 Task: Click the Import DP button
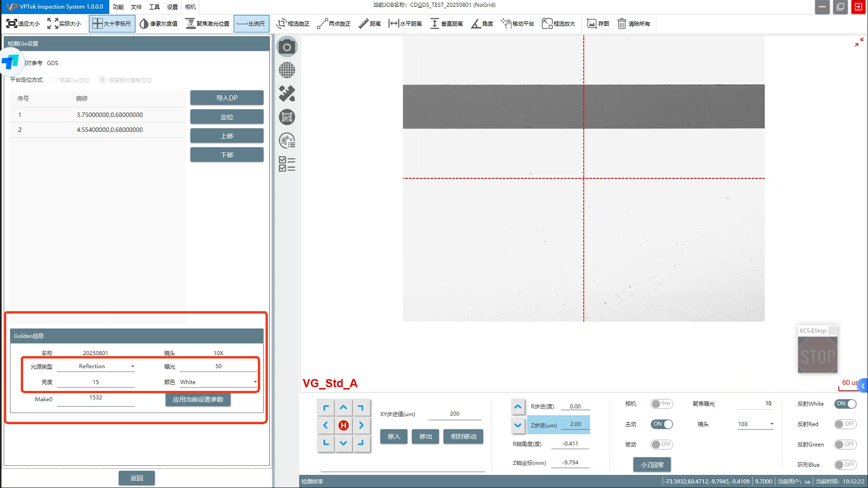pos(226,98)
